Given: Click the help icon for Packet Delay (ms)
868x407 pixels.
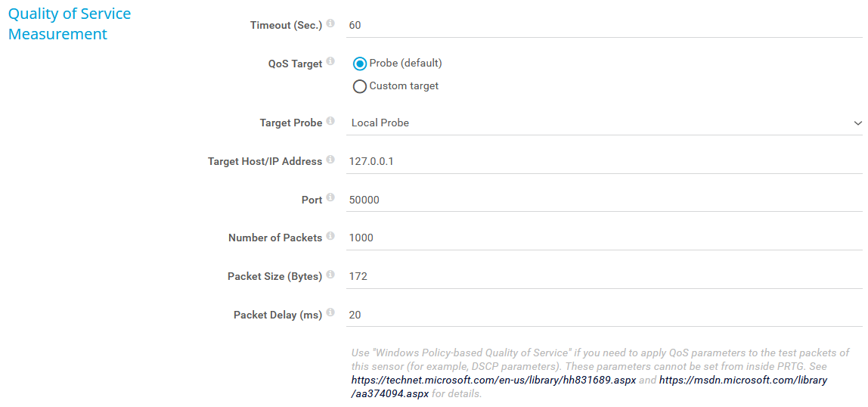Looking at the screenshot, I should [330, 314].
